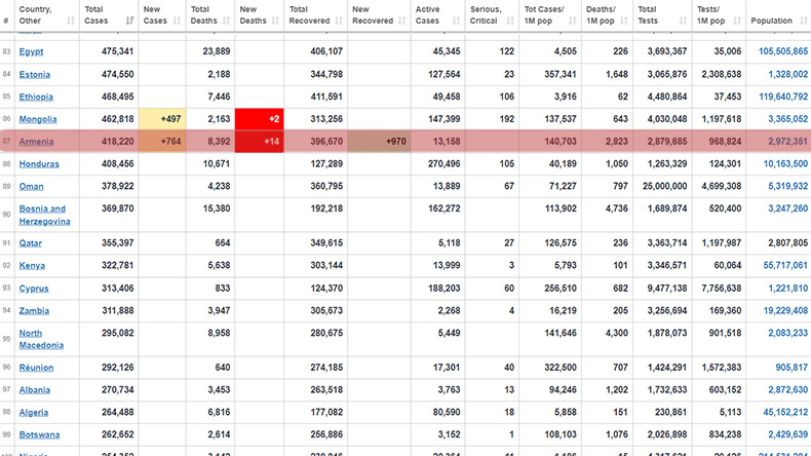Open the North Macedonia link

coord(41,339)
